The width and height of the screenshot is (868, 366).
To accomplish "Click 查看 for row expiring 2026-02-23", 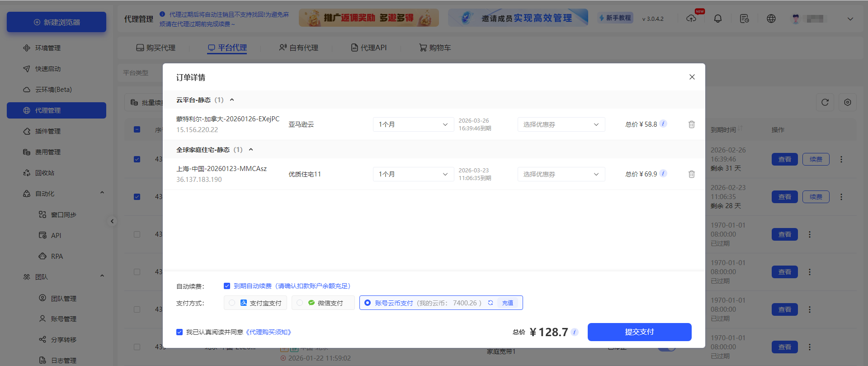I will [x=785, y=197].
